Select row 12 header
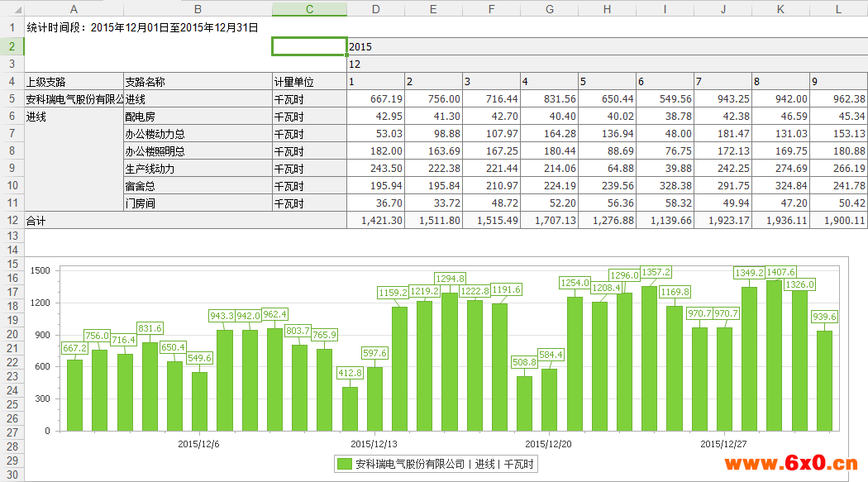The width and height of the screenshot is (868, 482). pyautogui.click(x=12, y=220)
